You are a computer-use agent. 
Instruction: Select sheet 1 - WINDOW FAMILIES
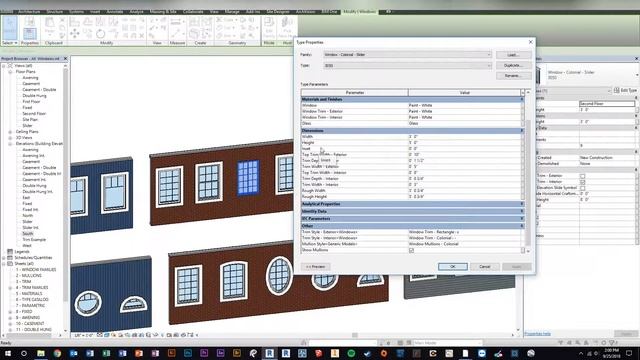pyautogui.click(x=36, y=269)
